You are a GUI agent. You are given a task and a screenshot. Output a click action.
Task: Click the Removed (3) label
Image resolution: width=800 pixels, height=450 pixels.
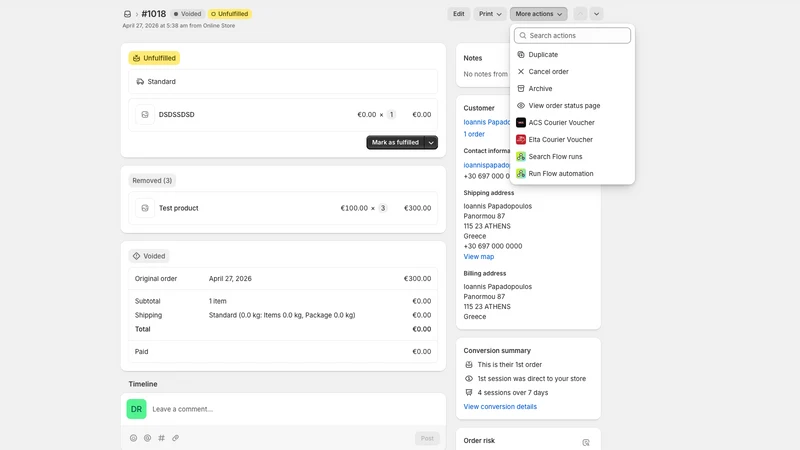point(152,181)
